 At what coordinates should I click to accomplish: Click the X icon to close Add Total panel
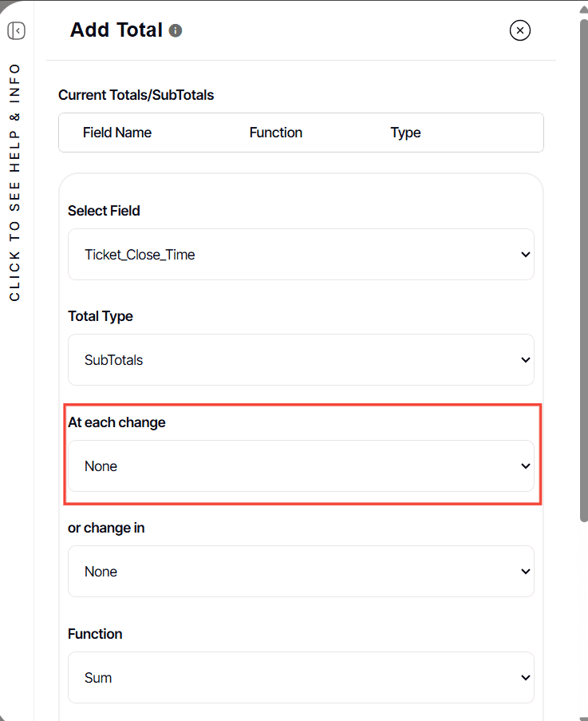coord(519,30)
